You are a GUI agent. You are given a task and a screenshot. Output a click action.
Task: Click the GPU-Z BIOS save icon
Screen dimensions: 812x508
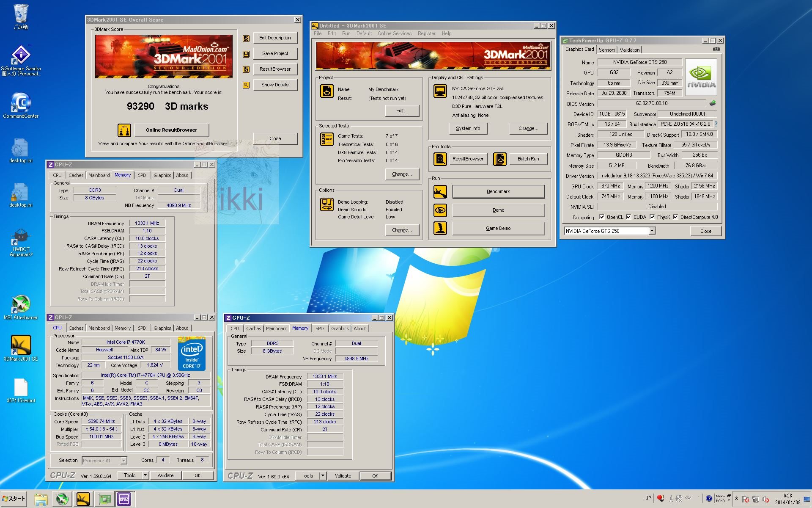(713, 103)
